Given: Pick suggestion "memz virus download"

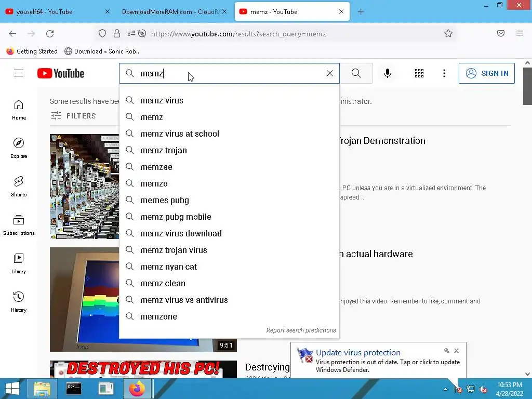Looking at the screenshot, I should tap(229, 233).
